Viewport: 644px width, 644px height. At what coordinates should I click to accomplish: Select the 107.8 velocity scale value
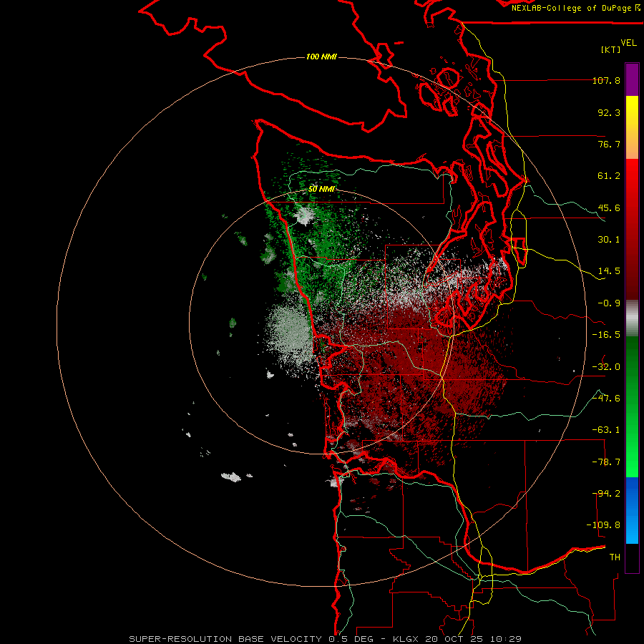pyautogui.click(x=606, y=80)
